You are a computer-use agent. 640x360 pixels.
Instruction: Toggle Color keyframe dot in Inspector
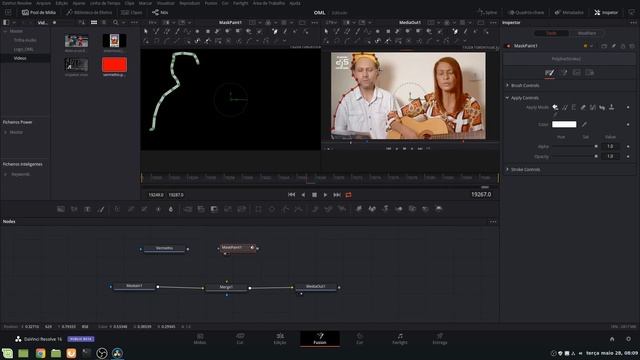coord(628,124)
